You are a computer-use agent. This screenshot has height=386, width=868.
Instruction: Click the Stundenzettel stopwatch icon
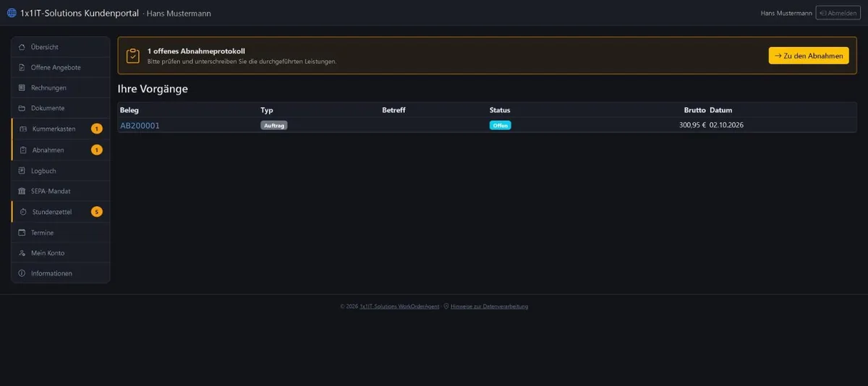[23, 212]
